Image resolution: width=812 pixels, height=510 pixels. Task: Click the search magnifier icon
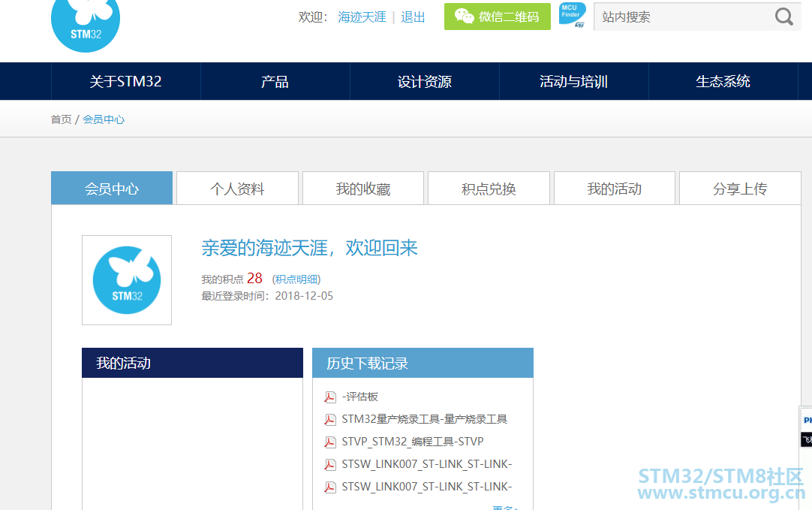pyautogui.click(x=783, y=17)
